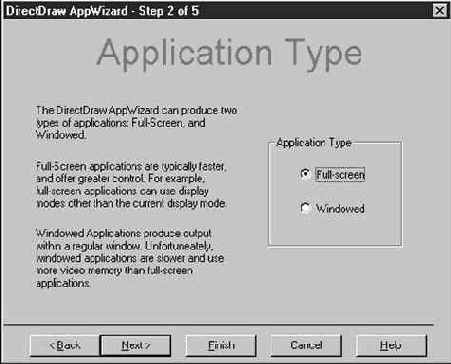
Task: Click the horizontal separator line above buttons
Action: point(218,324)
